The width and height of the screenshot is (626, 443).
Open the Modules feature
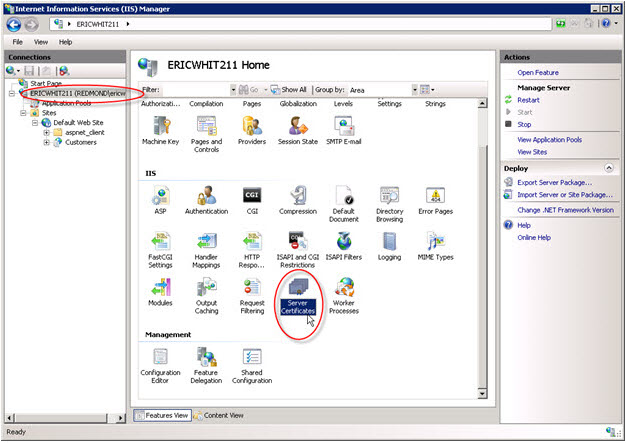click(160, 292)
